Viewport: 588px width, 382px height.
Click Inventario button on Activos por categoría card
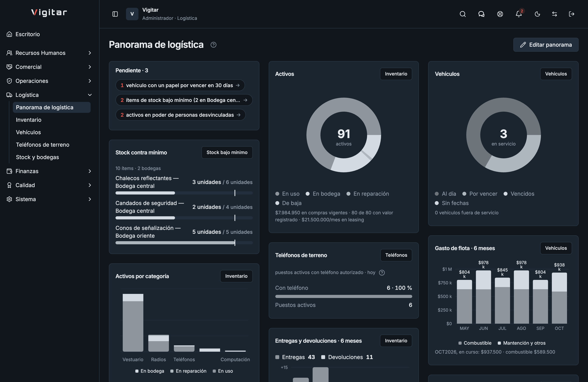pyautogui.click(x=236, y=276)
